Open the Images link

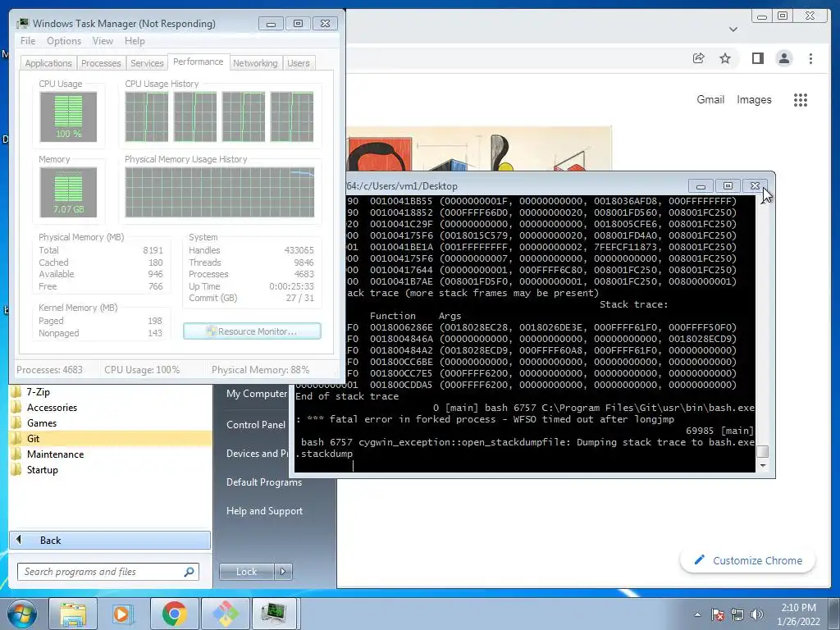click(754, 99)
